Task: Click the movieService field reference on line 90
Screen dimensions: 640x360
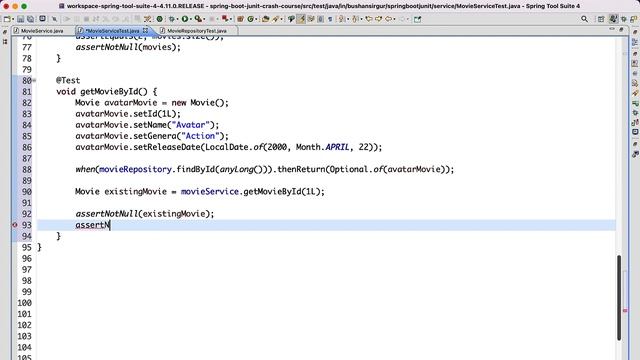Action: click(x=210, y=191)
